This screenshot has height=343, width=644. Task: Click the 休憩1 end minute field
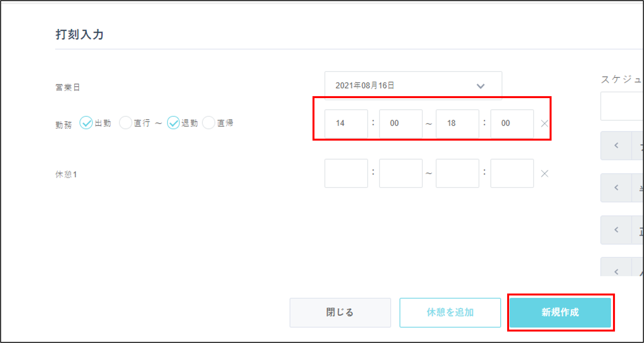[x=512, y=173]
